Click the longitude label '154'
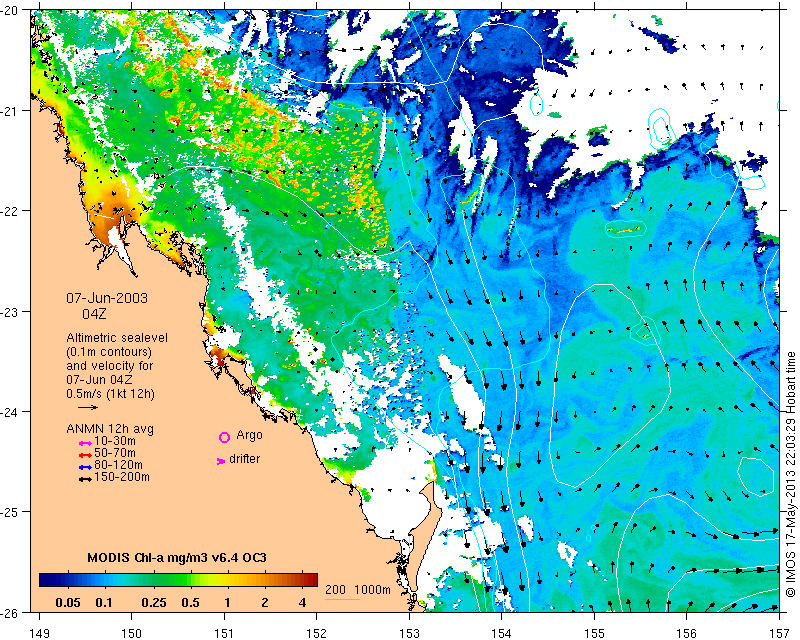 tap(502, 633)
